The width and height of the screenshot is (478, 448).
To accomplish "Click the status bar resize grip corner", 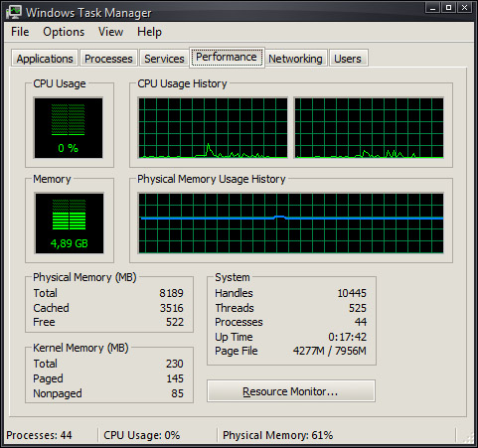I will pos(468,437).
